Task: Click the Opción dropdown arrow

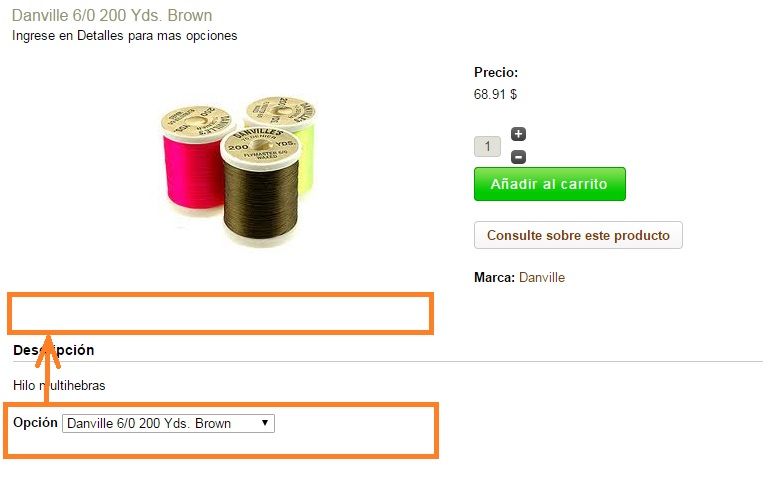Action: point(265,423)
